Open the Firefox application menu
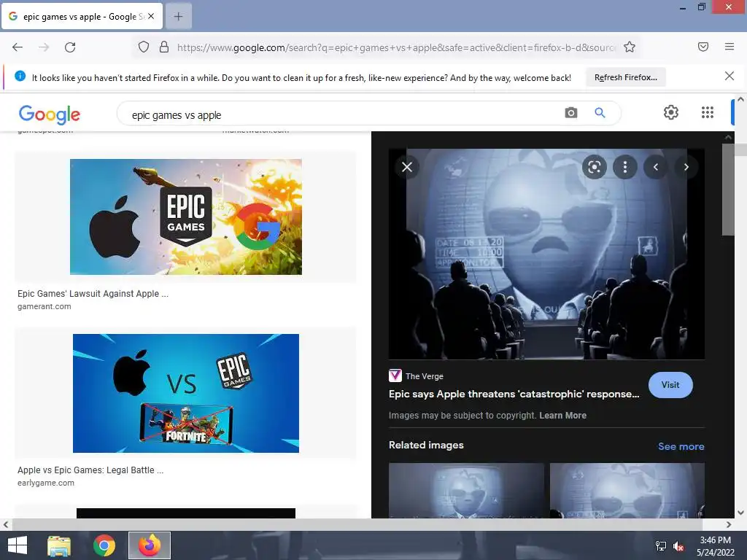Viewport: 747px width, 560px height. coord(729,47)
